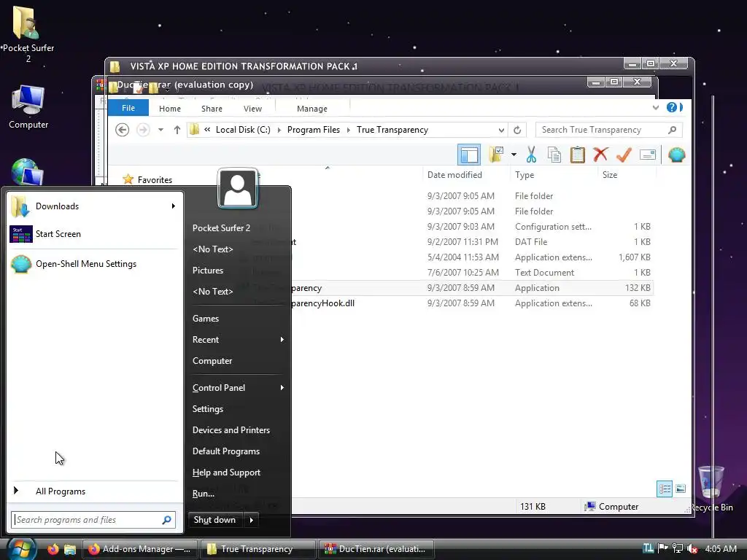Sort by Size column header
Image resolution: width=747 pixels, height=560 pixels.
[x=610, y=175]
